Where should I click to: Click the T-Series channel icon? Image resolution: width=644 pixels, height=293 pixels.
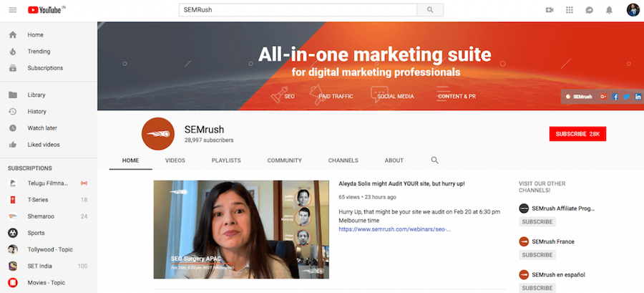point(13,200)
